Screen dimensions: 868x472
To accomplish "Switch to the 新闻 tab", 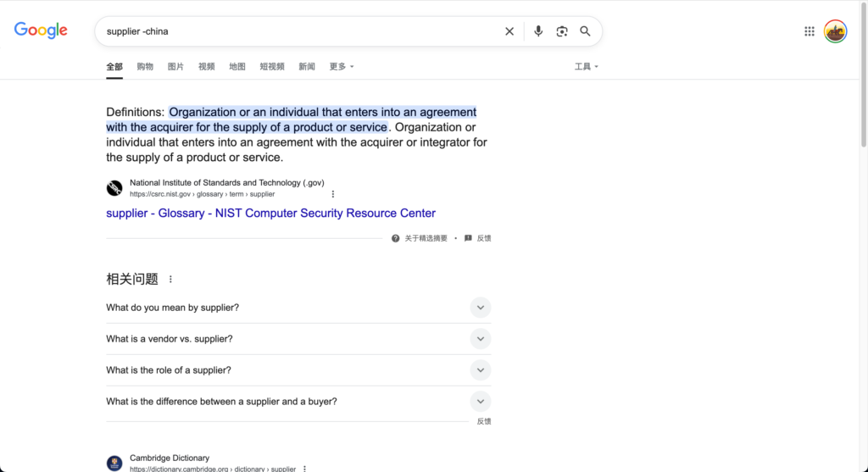I will coord(307,66).
